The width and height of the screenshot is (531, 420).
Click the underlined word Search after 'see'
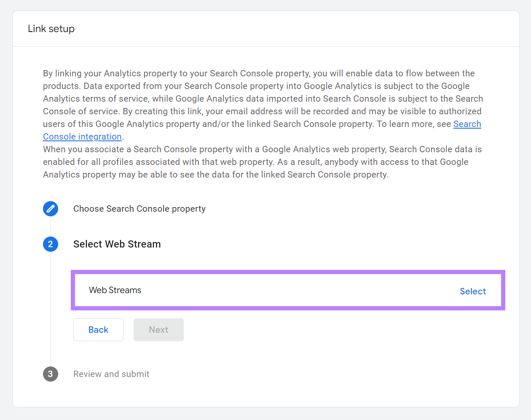pyautogui.click(x=467, y=124)
